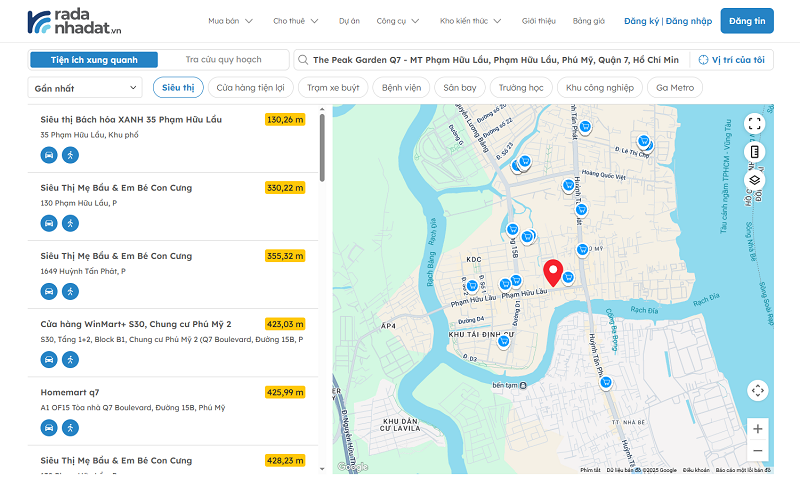Zoom in the map with plus button
Image resolution: width=800 pixels, height=488 pixels.
pyautogui.click(x=758, y=429)
